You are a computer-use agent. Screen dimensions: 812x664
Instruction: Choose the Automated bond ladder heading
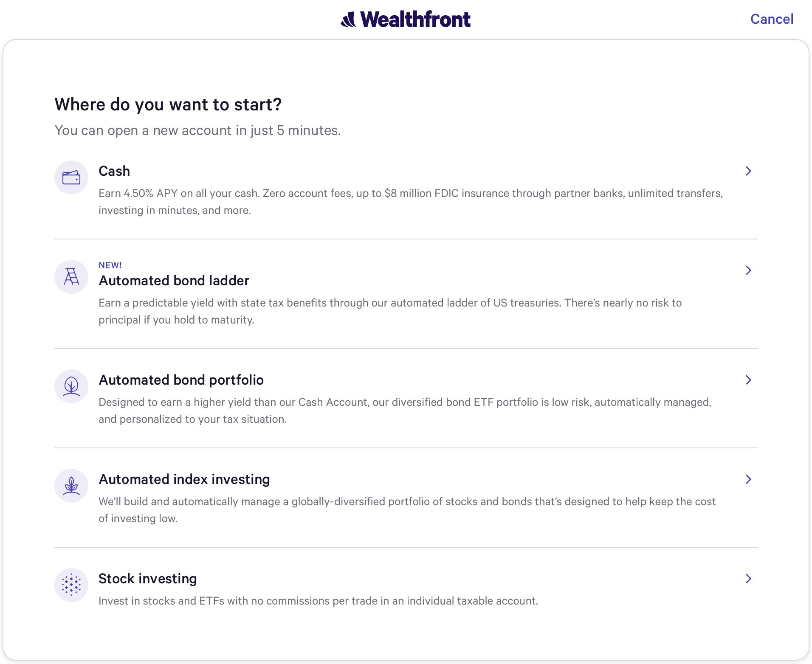click(x=174, y=281)
